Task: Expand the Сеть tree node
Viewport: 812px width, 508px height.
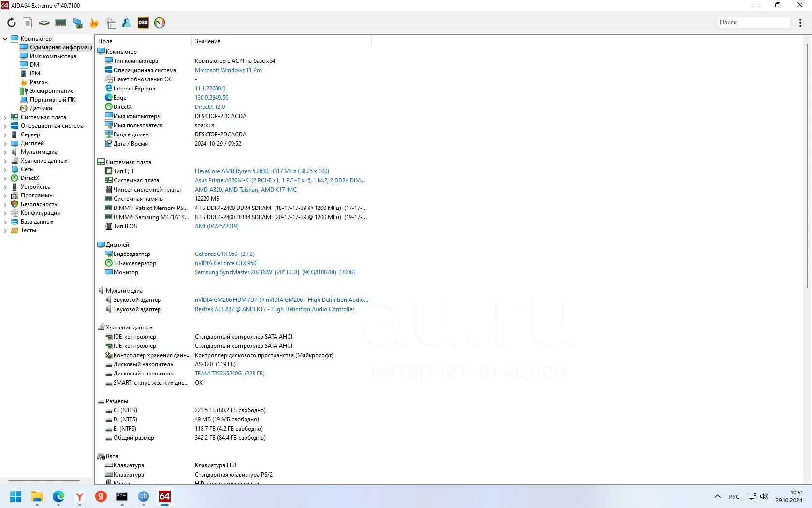Action: pos(5,169)
